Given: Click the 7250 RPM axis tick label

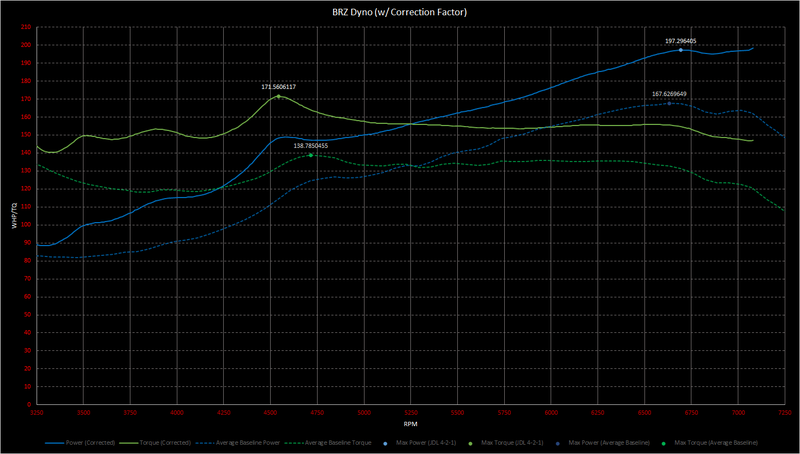Looking at the screenshot, I should [785, 412].
